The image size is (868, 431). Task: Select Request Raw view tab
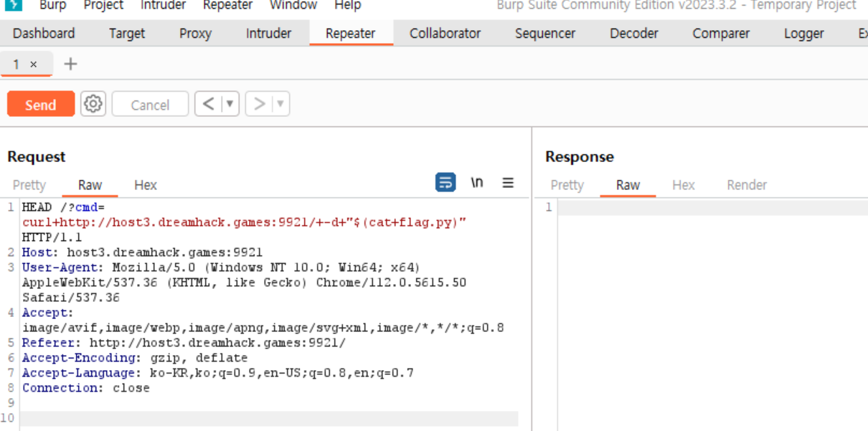[x=90, y=185]
